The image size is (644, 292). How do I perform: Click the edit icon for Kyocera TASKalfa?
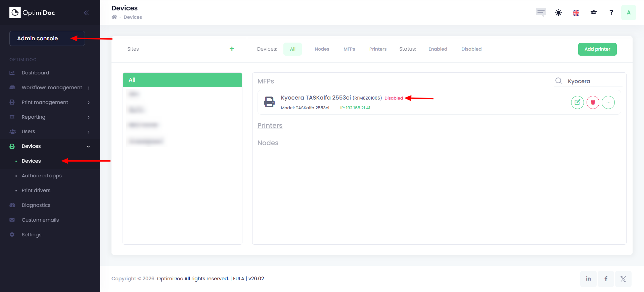point(577,102)
